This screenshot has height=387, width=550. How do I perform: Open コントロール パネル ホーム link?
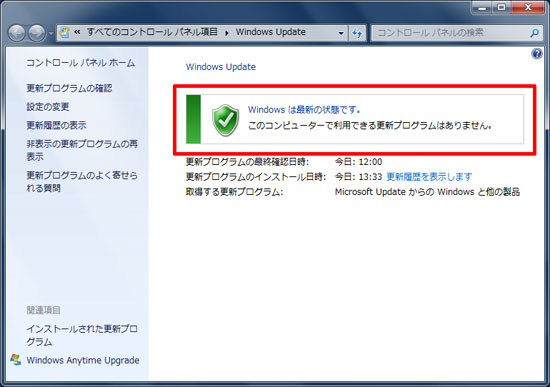tap(81, 63)
